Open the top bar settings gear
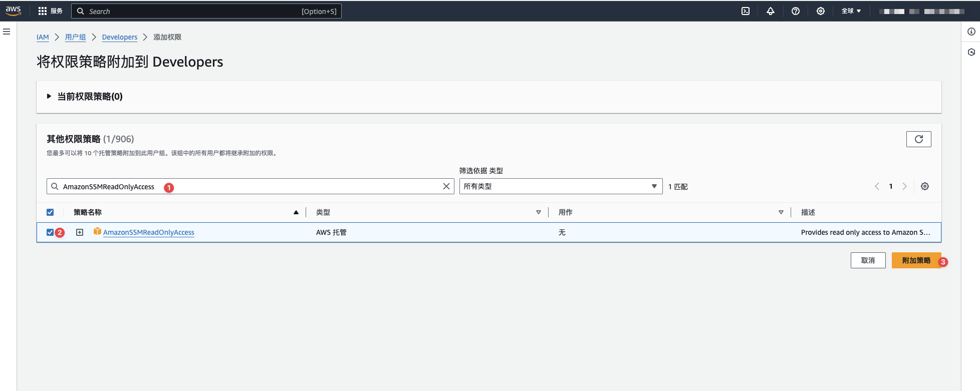 [x=821, y=11]
